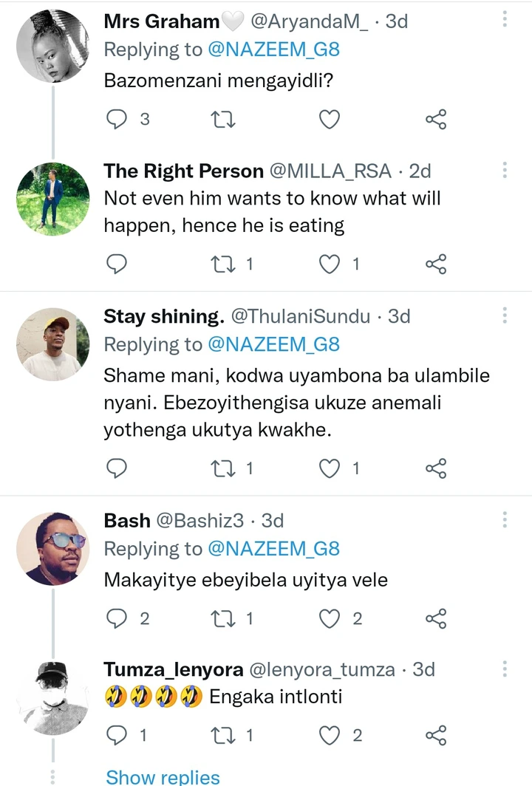Image resolution: width=532 pixels, height=786 pixels.
Task: Open more options on Bash's tweet
Action: (505, 519)
